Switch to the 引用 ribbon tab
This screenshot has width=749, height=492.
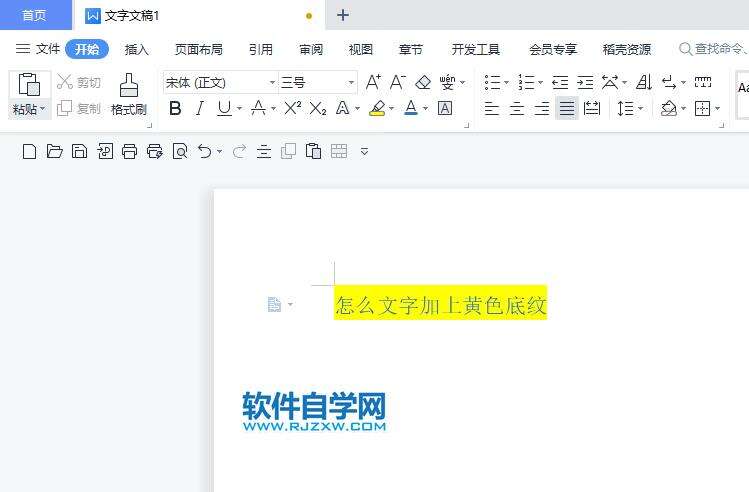click(261, 49)
